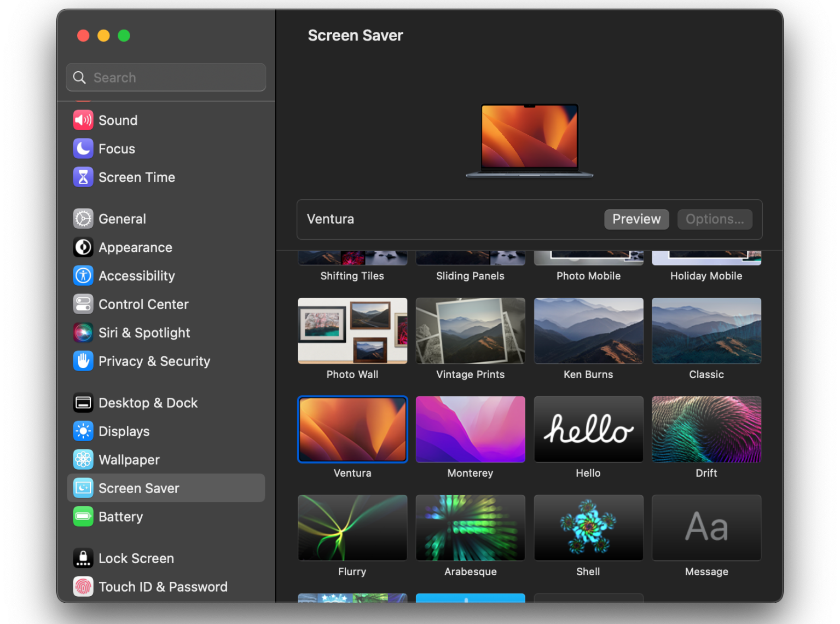
Task: Select the Privacy & Security hand icon
Action: [83, 361]
